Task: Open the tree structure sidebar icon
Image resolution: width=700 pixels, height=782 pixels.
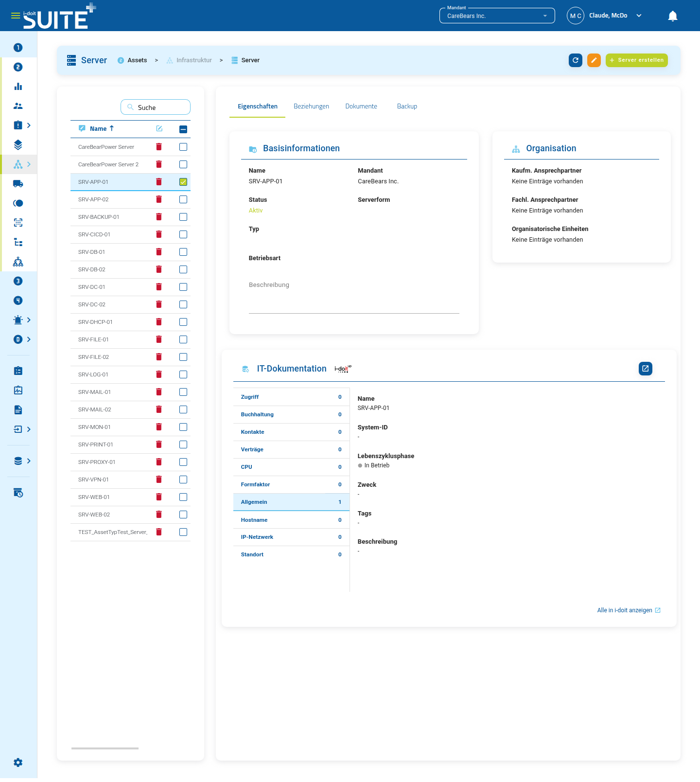Action: pos(18,242)
